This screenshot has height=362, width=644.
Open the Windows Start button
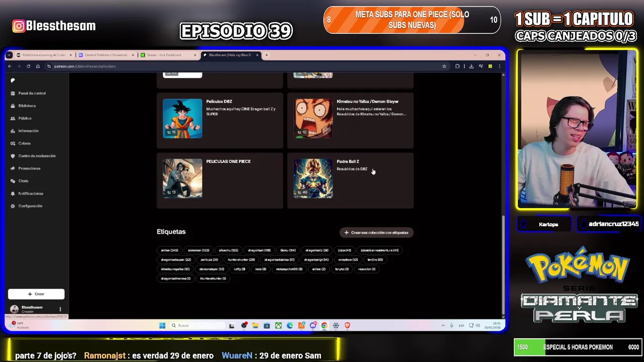tap(162, 325)
